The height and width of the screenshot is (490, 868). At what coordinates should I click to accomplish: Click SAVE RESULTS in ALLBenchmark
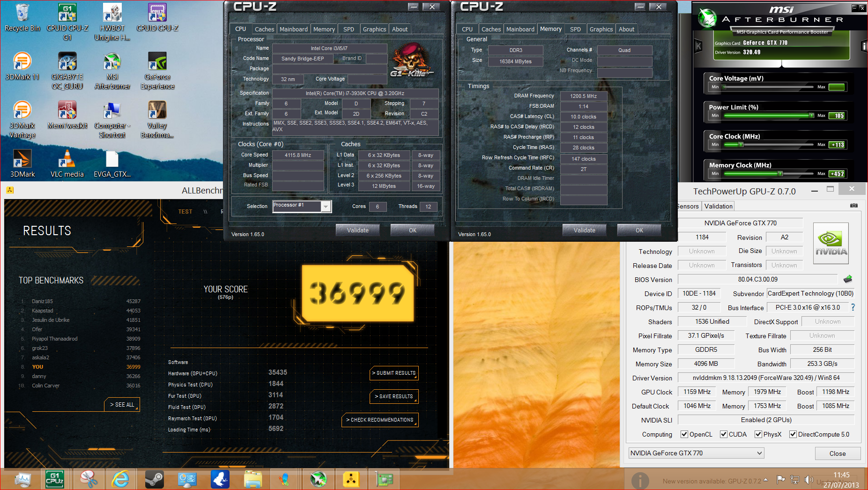(394, 396)
